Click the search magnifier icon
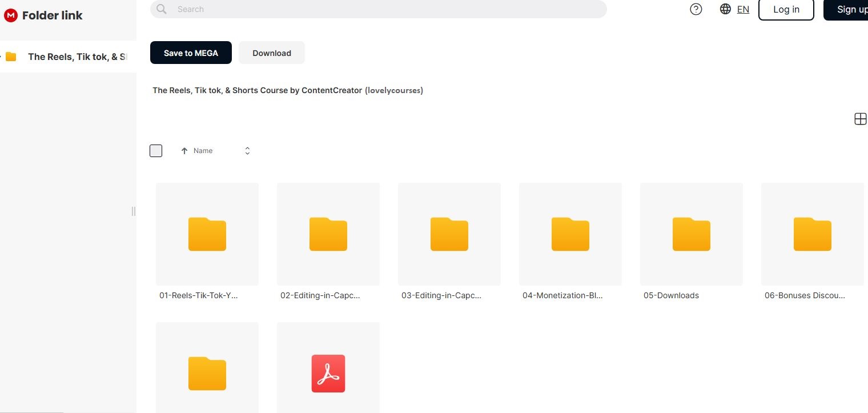Screen dimensions: 868x413 click(162, 9)
